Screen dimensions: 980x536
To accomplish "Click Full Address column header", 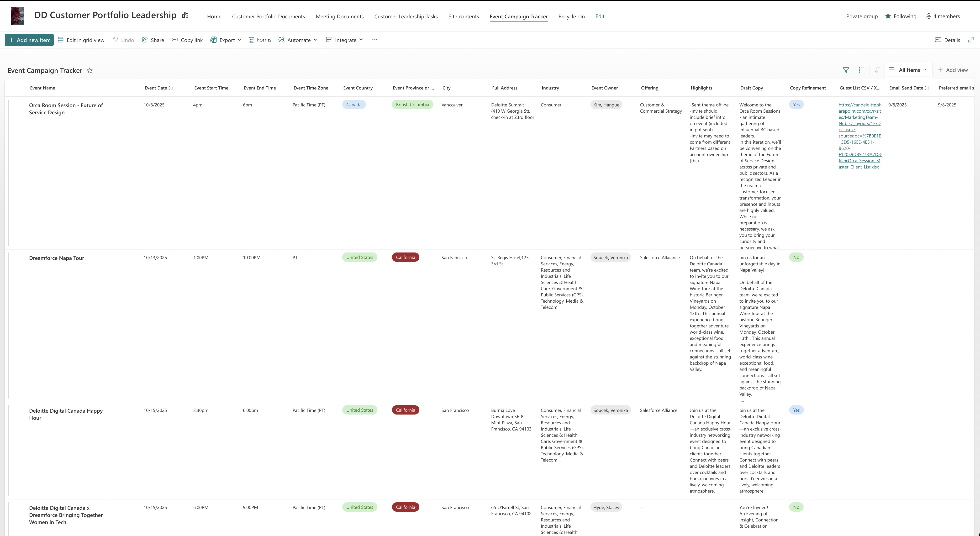I will point(505,88).
